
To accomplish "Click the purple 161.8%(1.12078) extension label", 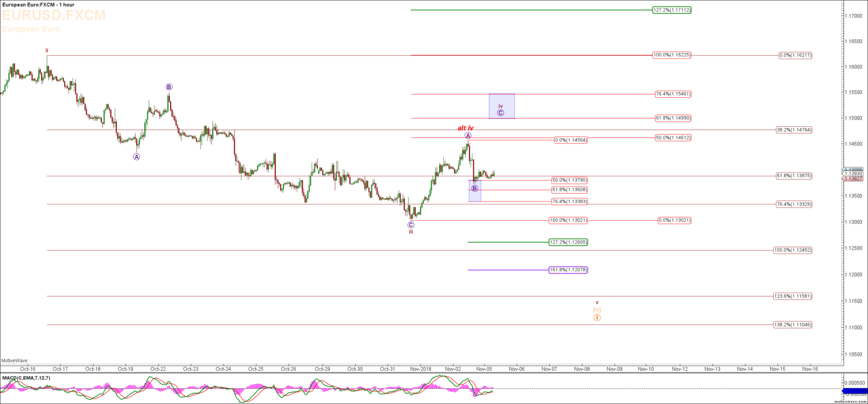I will [569, 270].
